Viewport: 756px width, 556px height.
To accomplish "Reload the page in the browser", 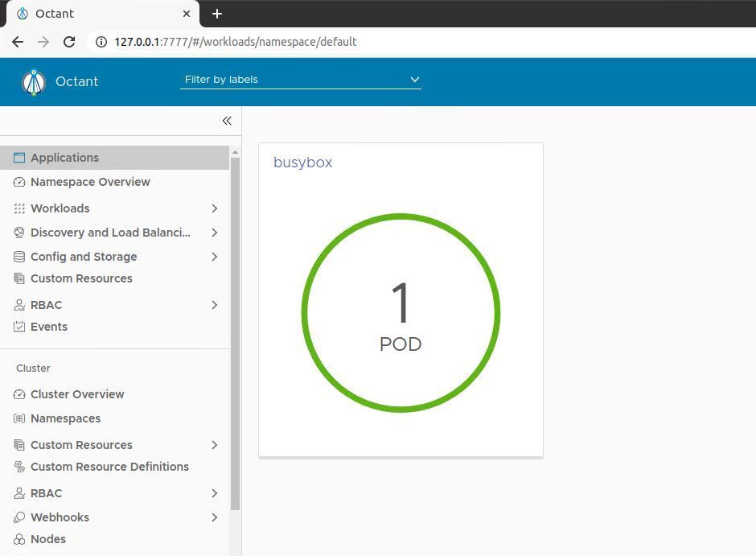I will pos(68,42).
